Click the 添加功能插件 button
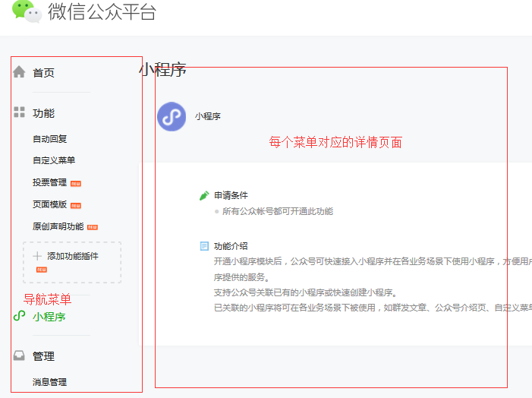 tap(72, 262)
